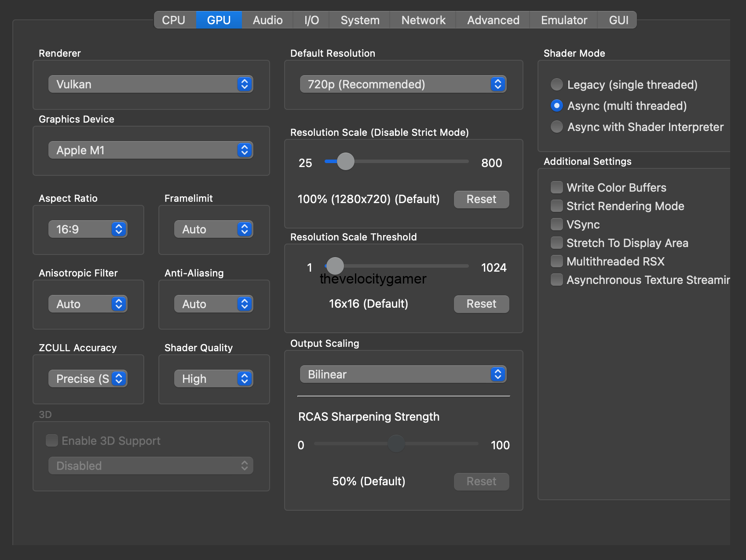Open the Anti-Aliasing dropdown
The image size is (746, 560).
pos(213,304)
